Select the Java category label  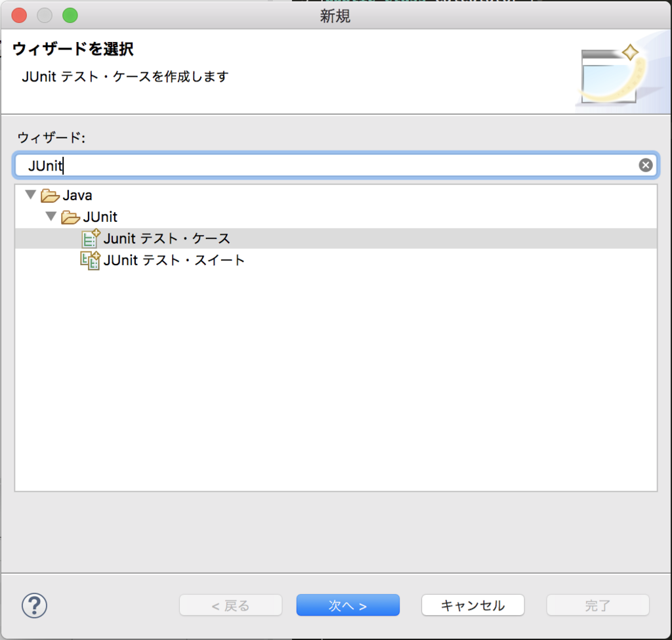[77, 196]
